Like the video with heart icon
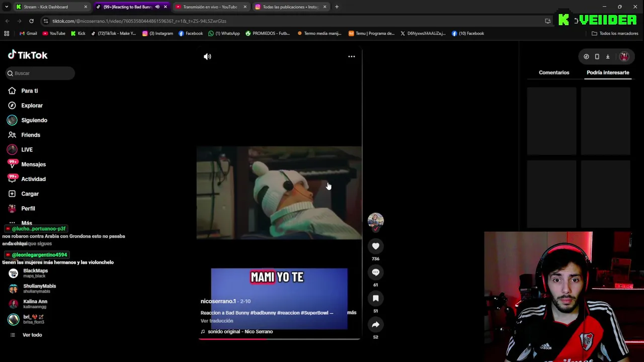 pos(375,246)
